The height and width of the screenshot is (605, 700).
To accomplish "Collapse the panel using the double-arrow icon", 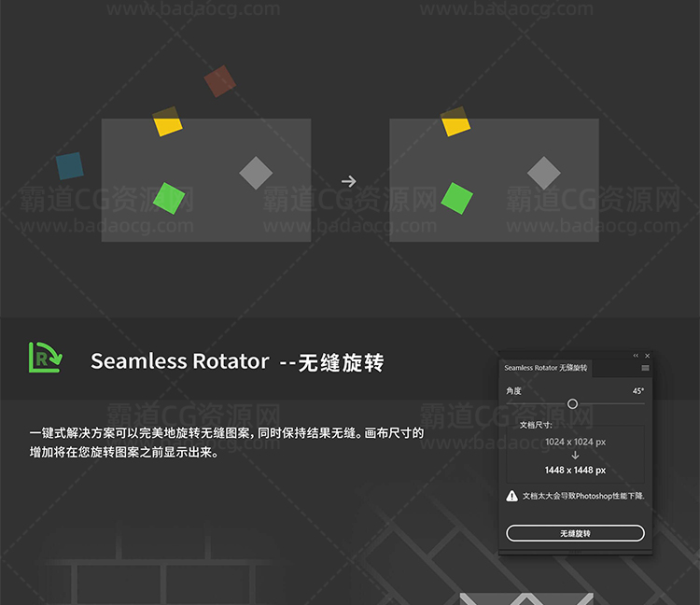I will [x=636, y=356].
